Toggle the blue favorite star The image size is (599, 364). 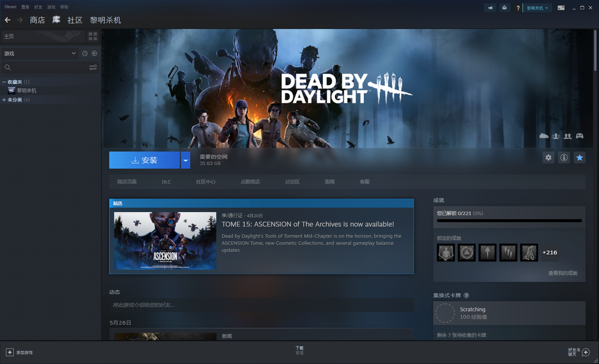tap(579, 158)
